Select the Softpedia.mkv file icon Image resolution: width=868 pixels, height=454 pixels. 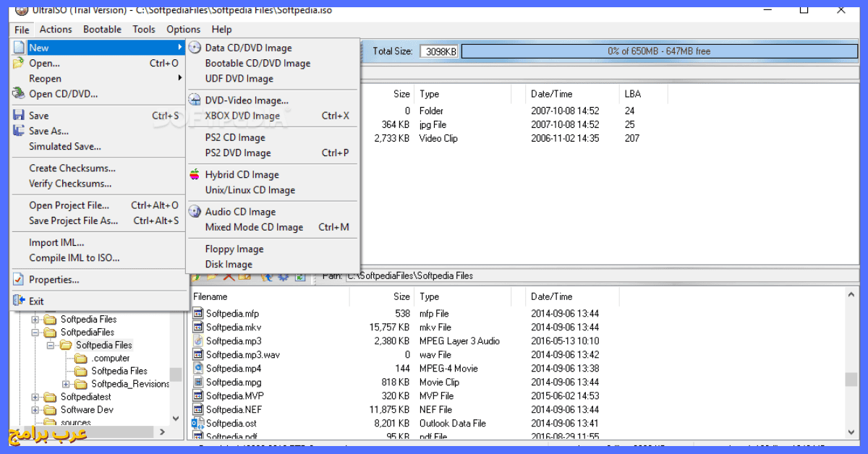(x=198, y=327)
